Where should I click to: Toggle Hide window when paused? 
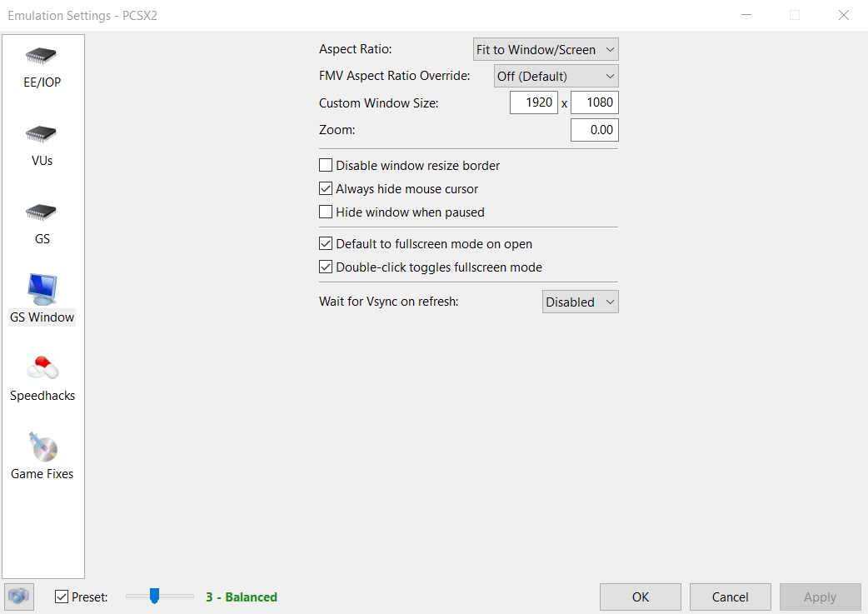(x=326, y=212)
